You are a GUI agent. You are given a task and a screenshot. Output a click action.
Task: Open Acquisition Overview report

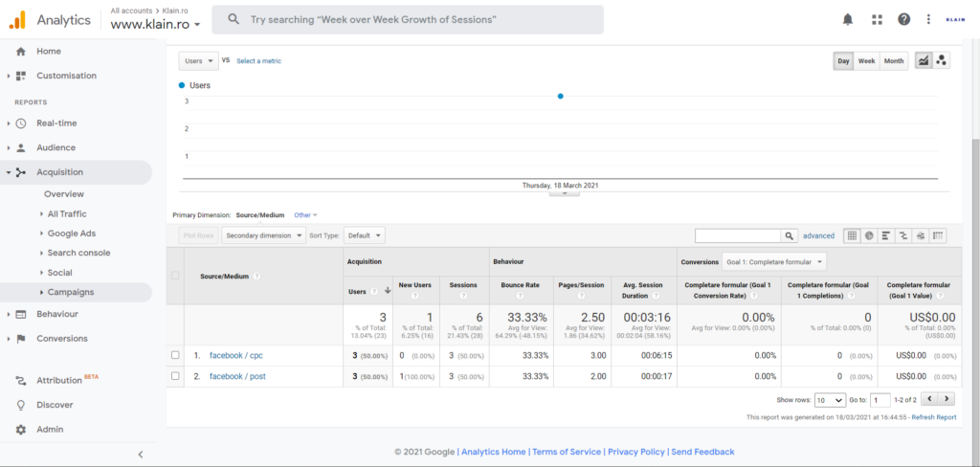click(x=64, y=194)
